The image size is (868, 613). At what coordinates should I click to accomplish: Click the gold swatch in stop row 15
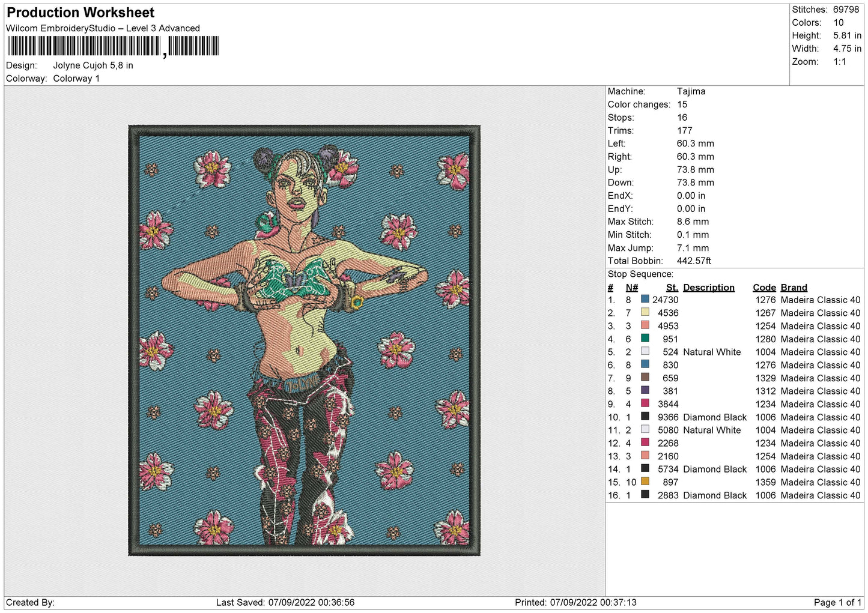(645, 482)
